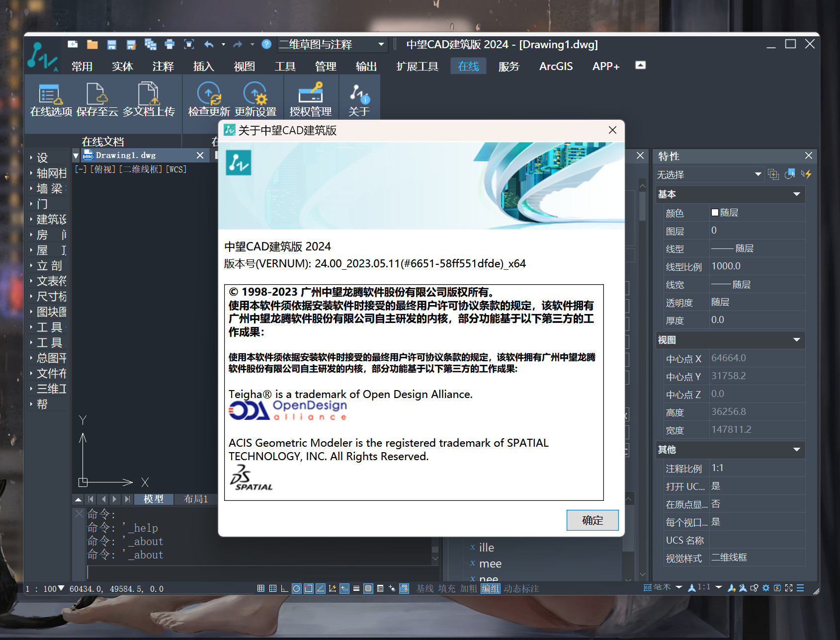
Task: Switch to the 扩展工具 ribbon tab
Action: (417, 66)
